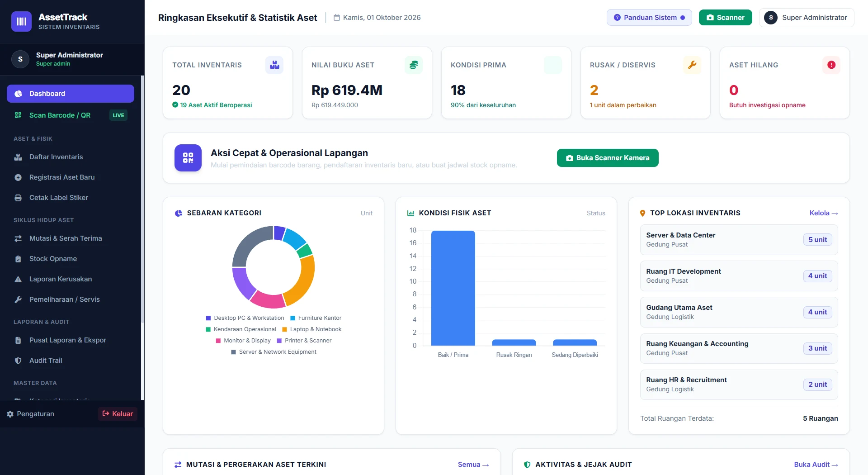Toggle Laptop & Notebook legend swatch
This screenshot has height=475, width=868.
click(x=285, y=329)
